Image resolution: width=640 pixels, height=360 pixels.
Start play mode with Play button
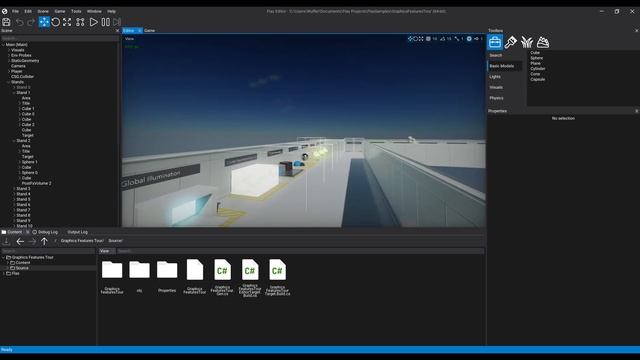pyautogui.click(x=93, y=22)
